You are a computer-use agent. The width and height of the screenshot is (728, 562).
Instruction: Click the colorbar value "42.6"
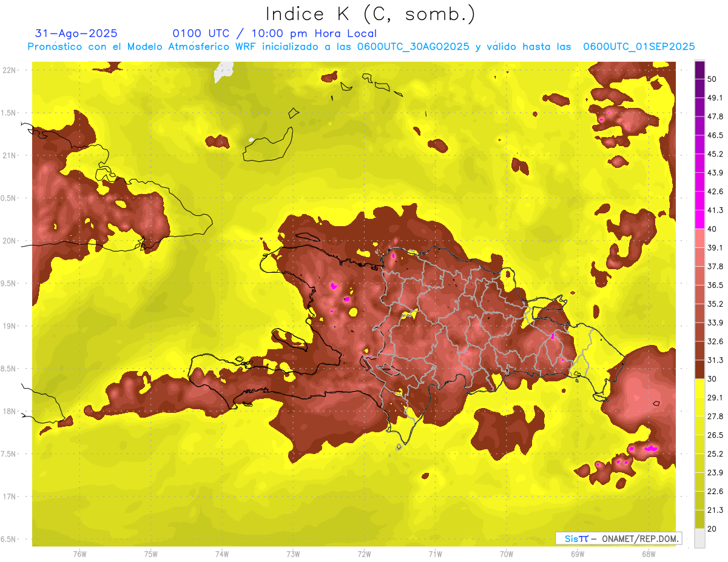(715, 192)
